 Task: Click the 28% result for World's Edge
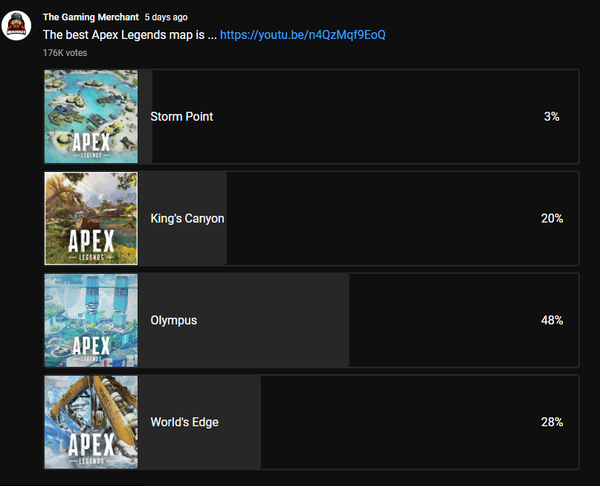click(552, 422)
